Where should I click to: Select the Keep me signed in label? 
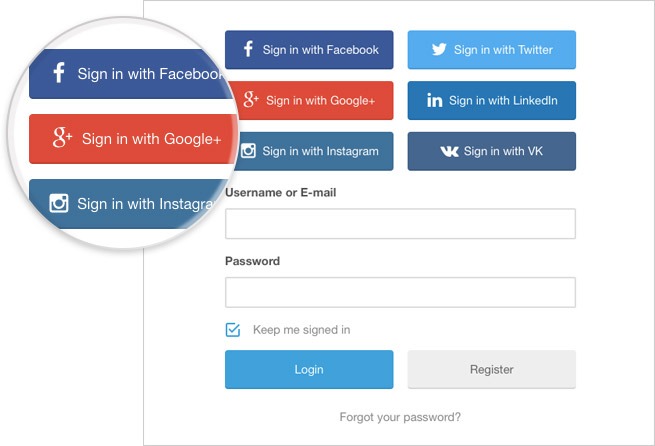(301, 330)
